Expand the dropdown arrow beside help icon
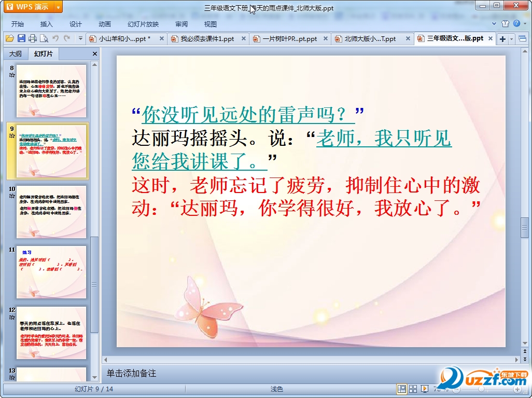This screenshot has height=398, width=532. (525, 23)
